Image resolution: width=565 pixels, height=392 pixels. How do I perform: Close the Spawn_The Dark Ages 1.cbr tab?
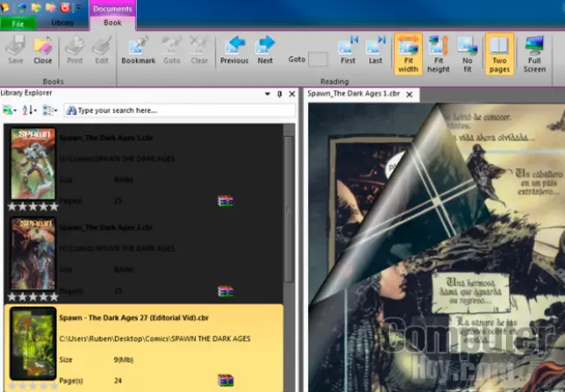tap(414, 94)
